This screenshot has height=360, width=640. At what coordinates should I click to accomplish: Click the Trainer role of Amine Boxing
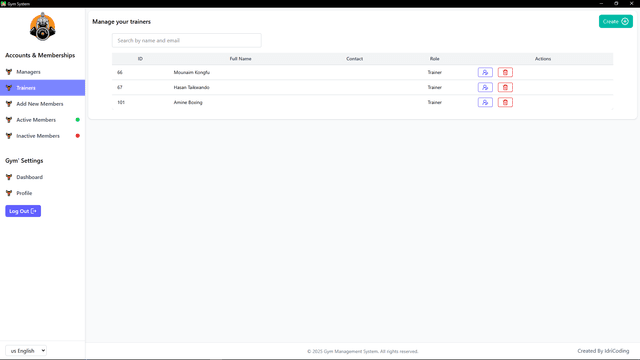[434, 102]
